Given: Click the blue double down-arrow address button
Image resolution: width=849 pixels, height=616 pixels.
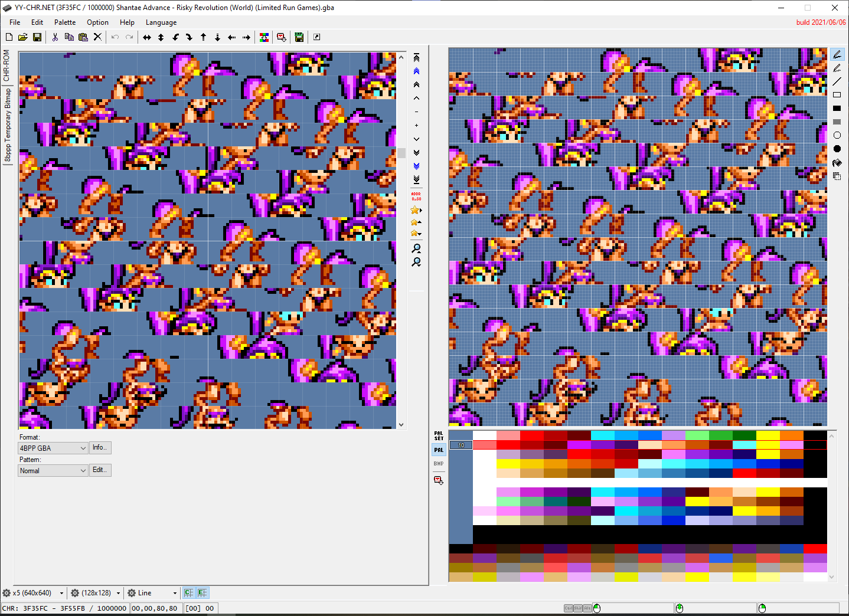Looking at the screenshot, I should [x=416, y=166].
